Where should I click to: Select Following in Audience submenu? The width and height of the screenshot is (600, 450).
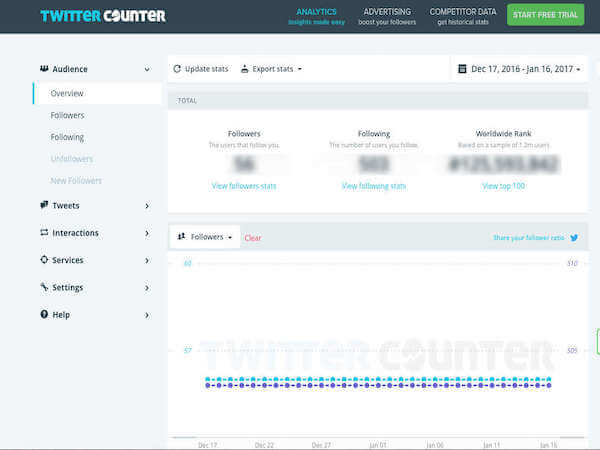tap(67, 137)
